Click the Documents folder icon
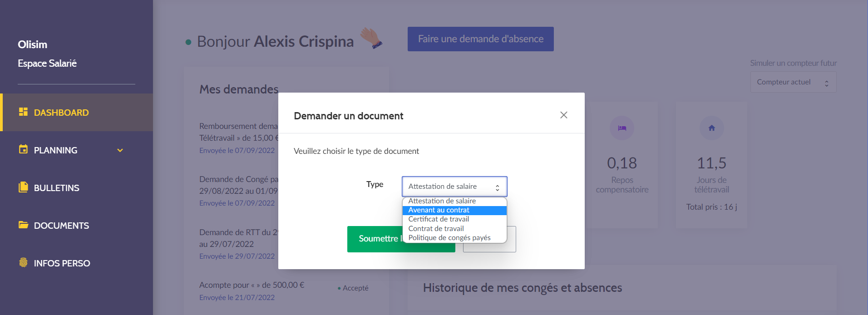Screen dimensions: 868x315 (x=23, y=225)
